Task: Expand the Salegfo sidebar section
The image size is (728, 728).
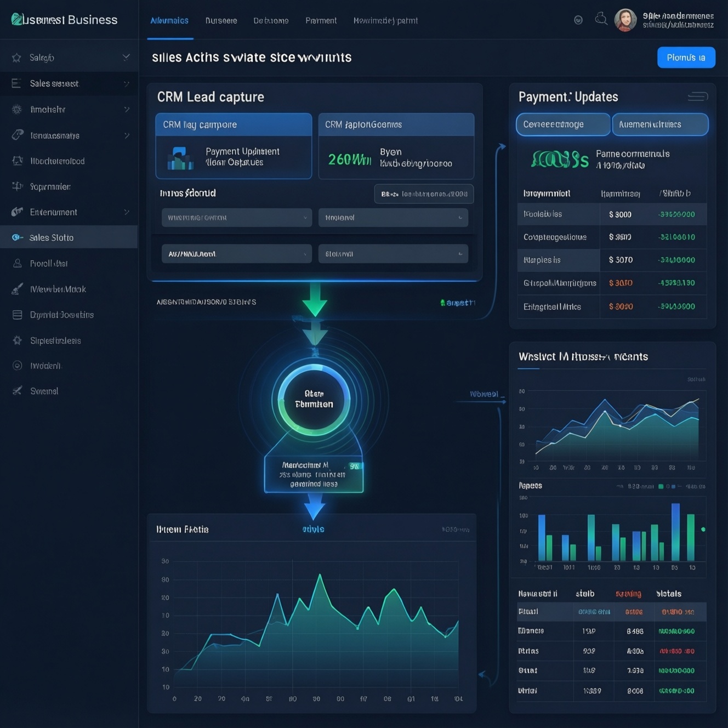Action: [126, 57]
